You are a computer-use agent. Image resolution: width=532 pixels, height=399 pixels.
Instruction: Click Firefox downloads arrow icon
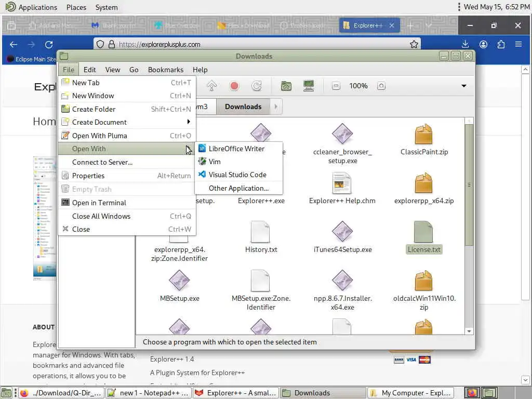[465, 44]
